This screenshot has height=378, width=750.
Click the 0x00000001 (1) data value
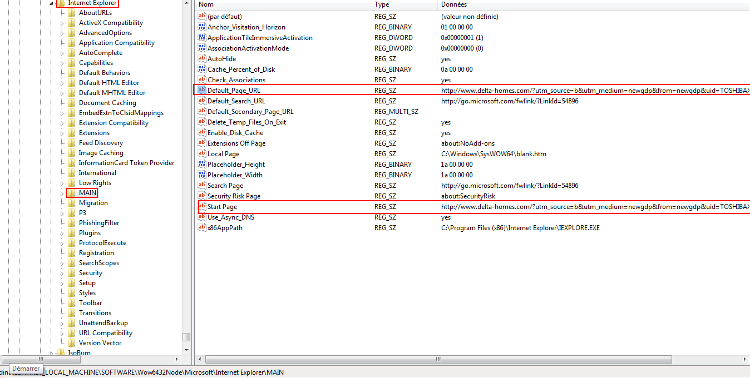[462, 38]
